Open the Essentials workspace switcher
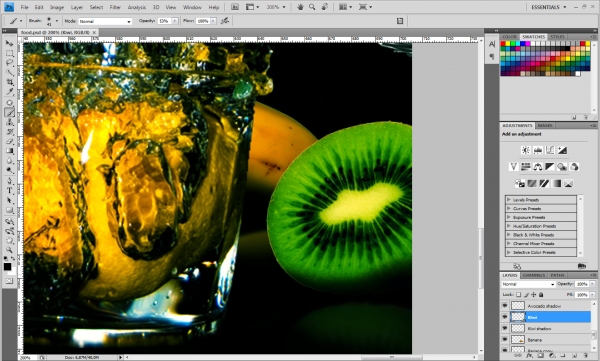 point(548,7)
